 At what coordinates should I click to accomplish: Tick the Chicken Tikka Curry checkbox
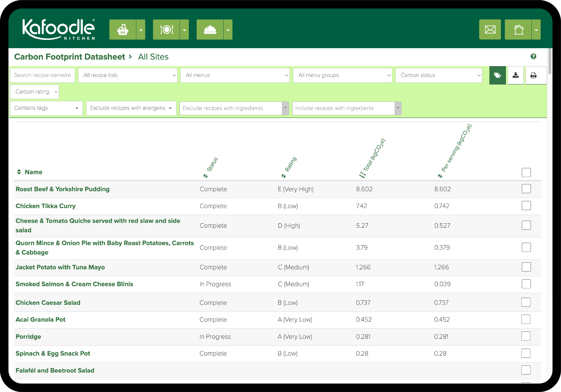(x=526, y=206)
